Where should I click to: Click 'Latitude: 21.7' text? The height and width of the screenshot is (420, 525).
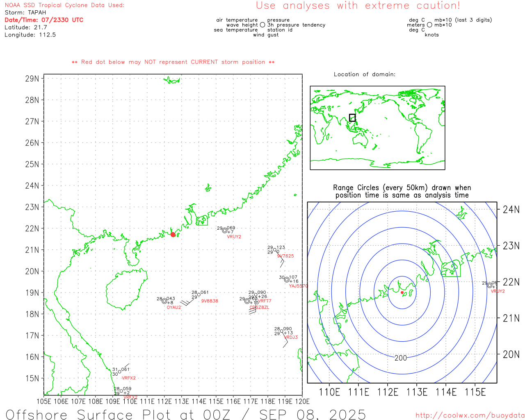tap(26, 27)
